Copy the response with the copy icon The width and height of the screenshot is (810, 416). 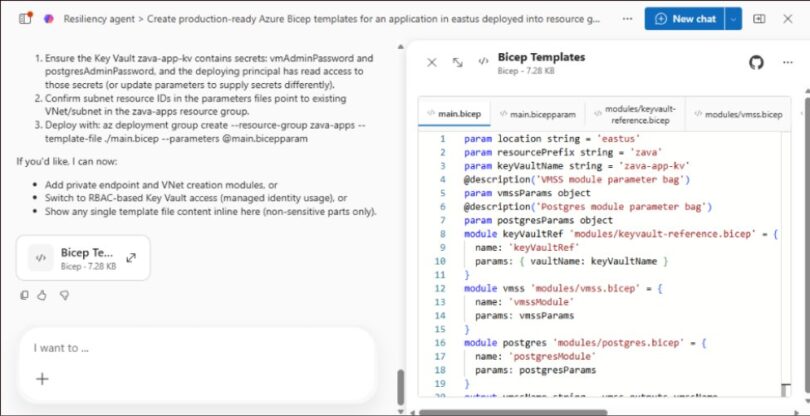point(24,295)
